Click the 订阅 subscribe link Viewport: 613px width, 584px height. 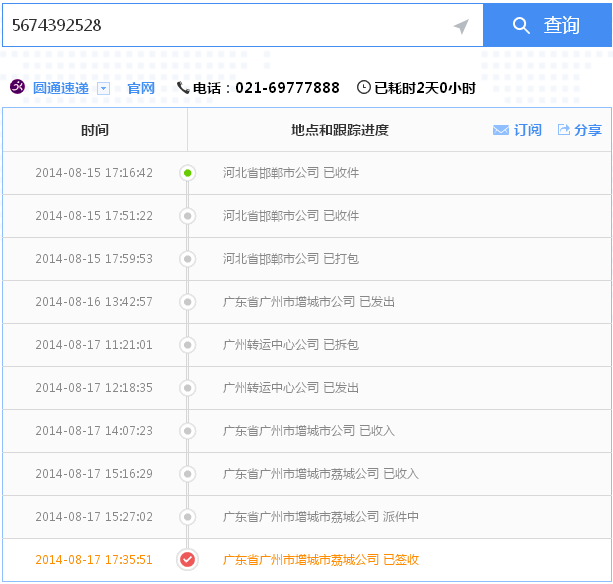click(x=528, y=130)
